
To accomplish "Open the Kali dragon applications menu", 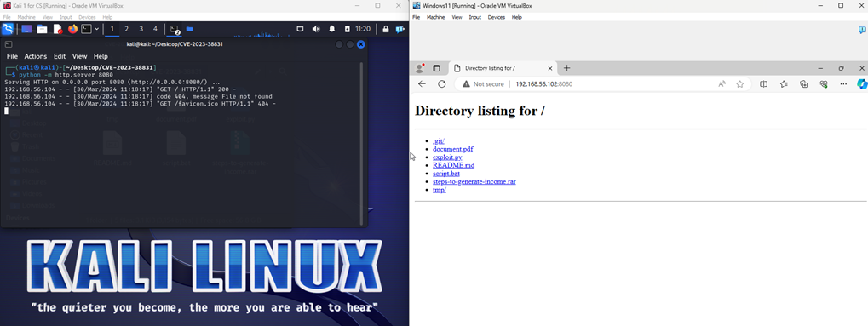I will coord(8,29).
